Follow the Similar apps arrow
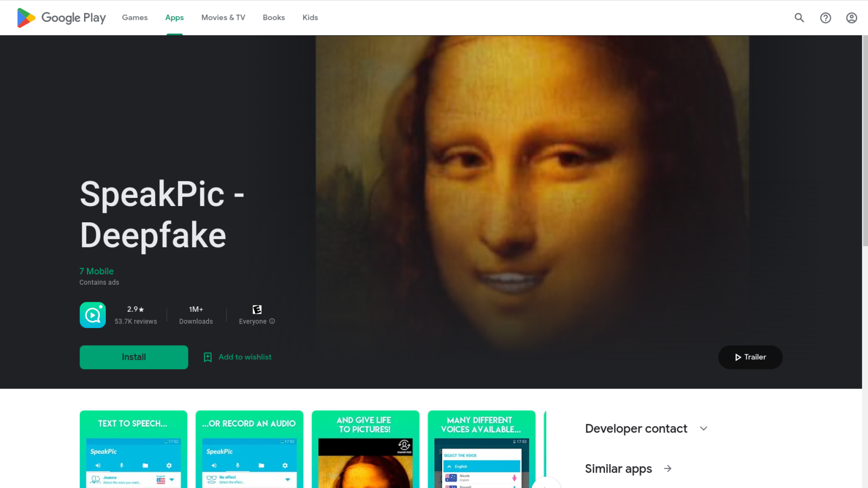The image size is (868, 488). point(668,469)
